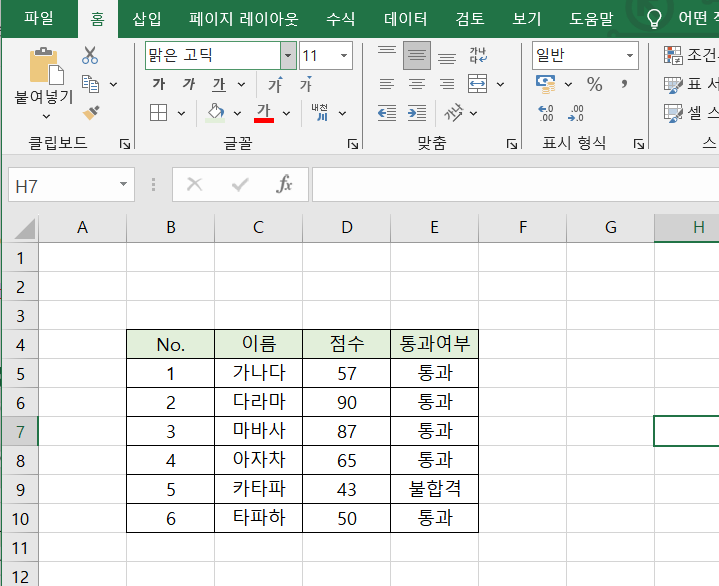The width and height of the screenshot is (719, 586).
Task: Decrease indent icon
Action: click(387, 113)
